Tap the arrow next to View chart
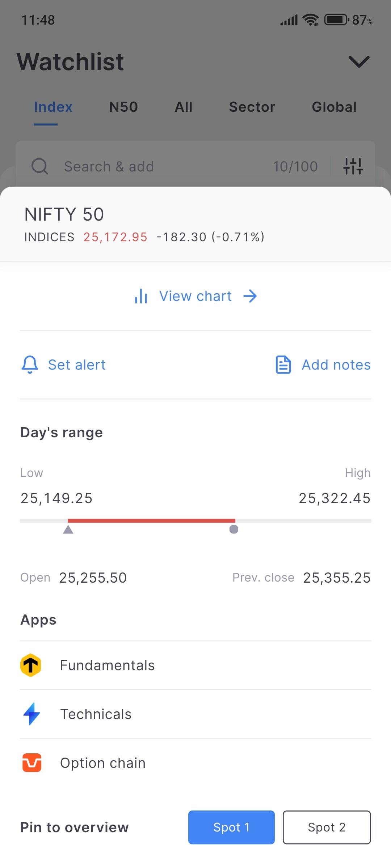This screenshot has height=868, width=391. pyautogui.click(x=250, y=296)
